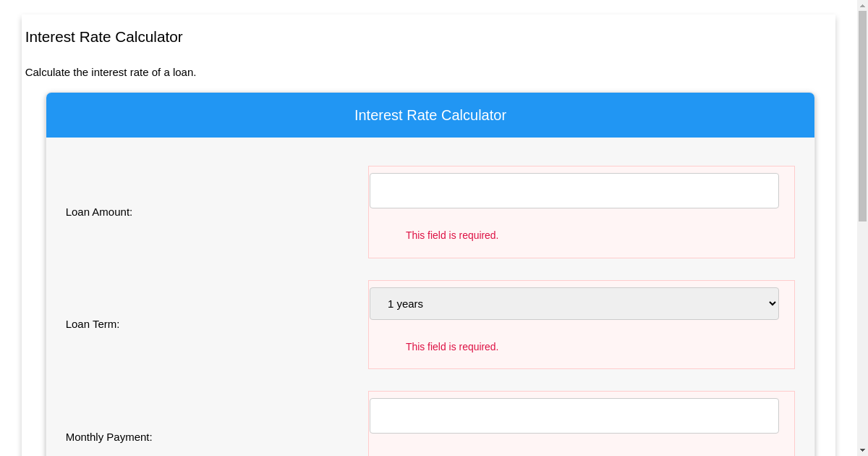Click the down arrow on the right scrollbar
868x456 pixels.
pyautogui.click(x=863, y=450)
